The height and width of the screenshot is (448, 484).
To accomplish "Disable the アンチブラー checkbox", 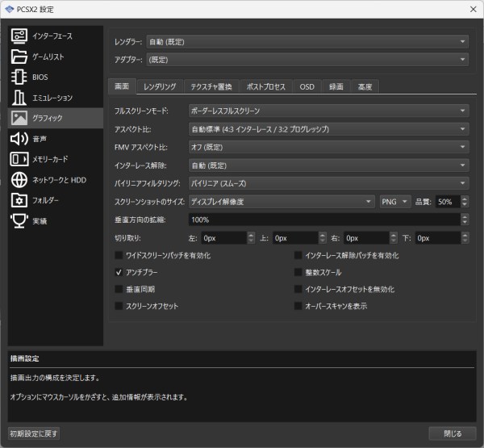I will click(x=119, y=272).
